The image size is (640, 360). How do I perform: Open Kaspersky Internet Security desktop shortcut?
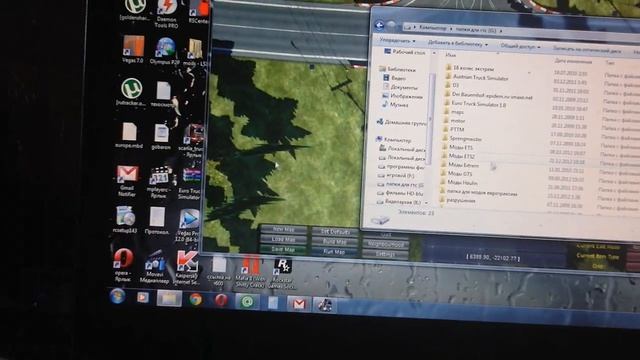(x=187, y=267)
